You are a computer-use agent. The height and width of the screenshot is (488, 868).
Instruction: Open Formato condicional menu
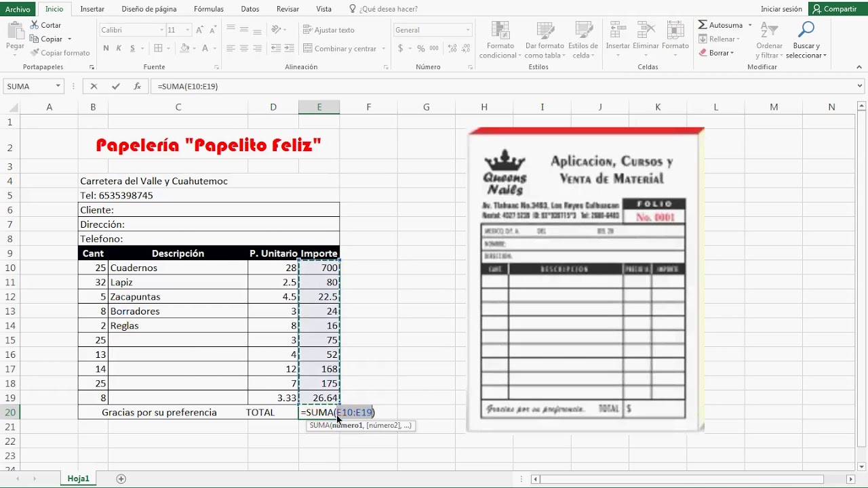[x=500, y=39]
